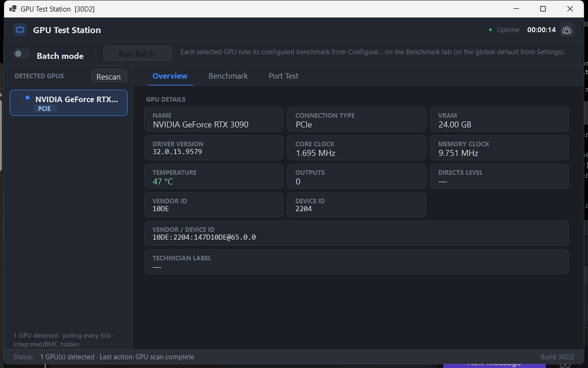Open the Port Test tab
This screenshot has width=588, height=368.
point(283,76)
